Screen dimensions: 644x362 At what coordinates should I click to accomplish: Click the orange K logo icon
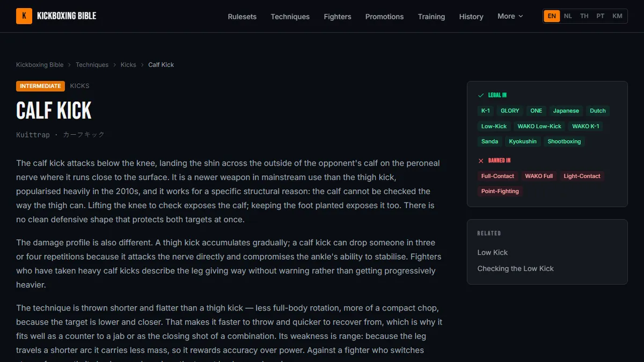24,16
